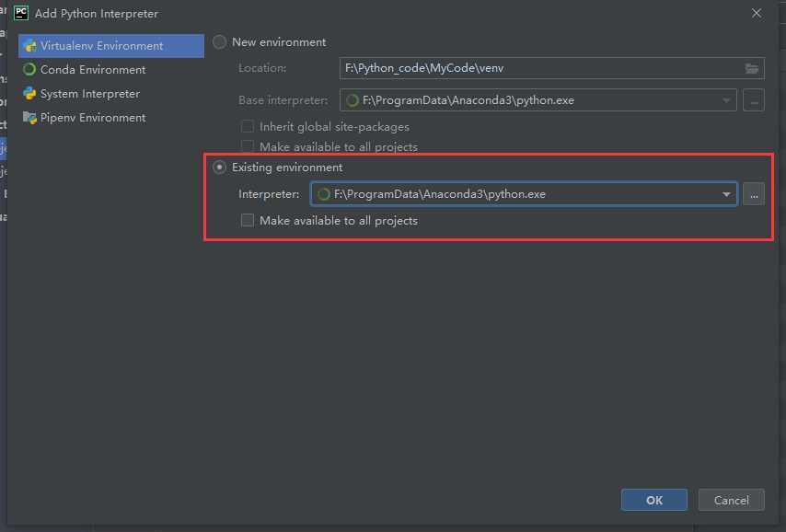786x532 pixels.
Task: Click the Interpreter browse ellipsis button
Action: point(754,194)
